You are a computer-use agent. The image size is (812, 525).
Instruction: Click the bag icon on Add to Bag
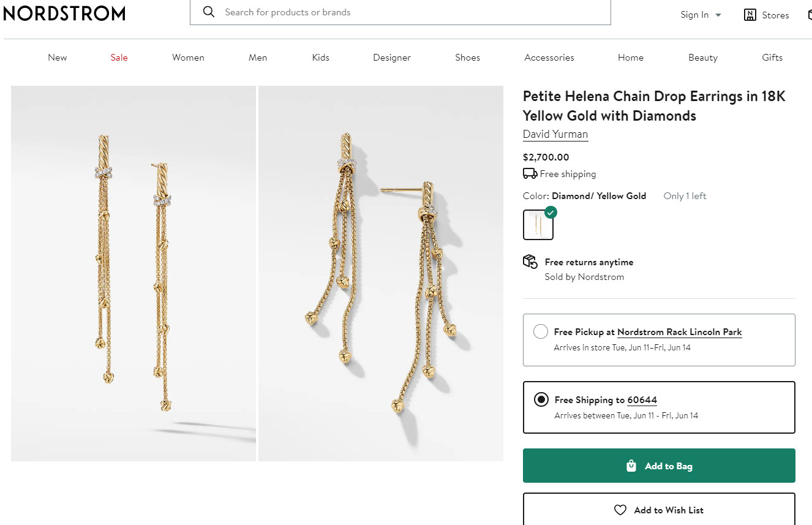click(x=631, y=466)
